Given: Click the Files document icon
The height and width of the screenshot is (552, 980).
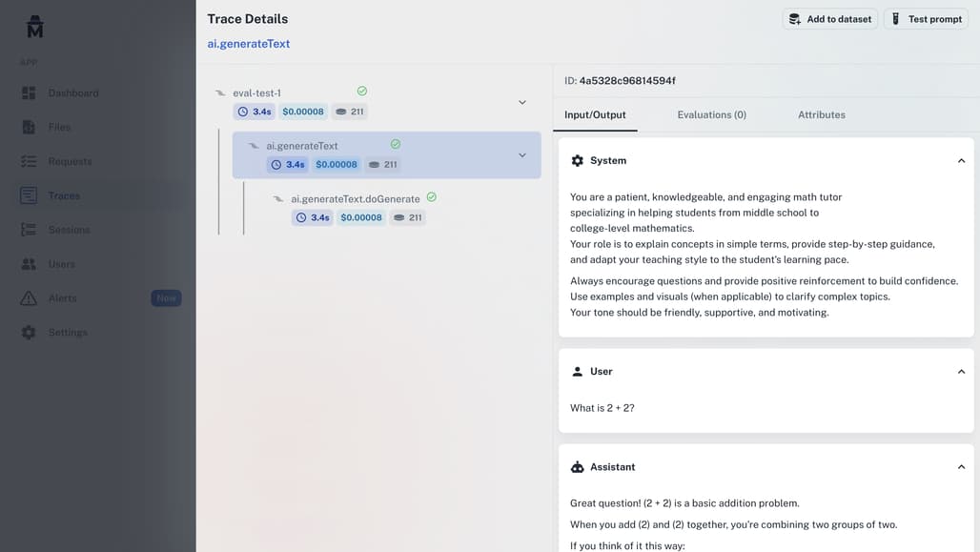Looking at the screenshot, I should pos(29,127).
